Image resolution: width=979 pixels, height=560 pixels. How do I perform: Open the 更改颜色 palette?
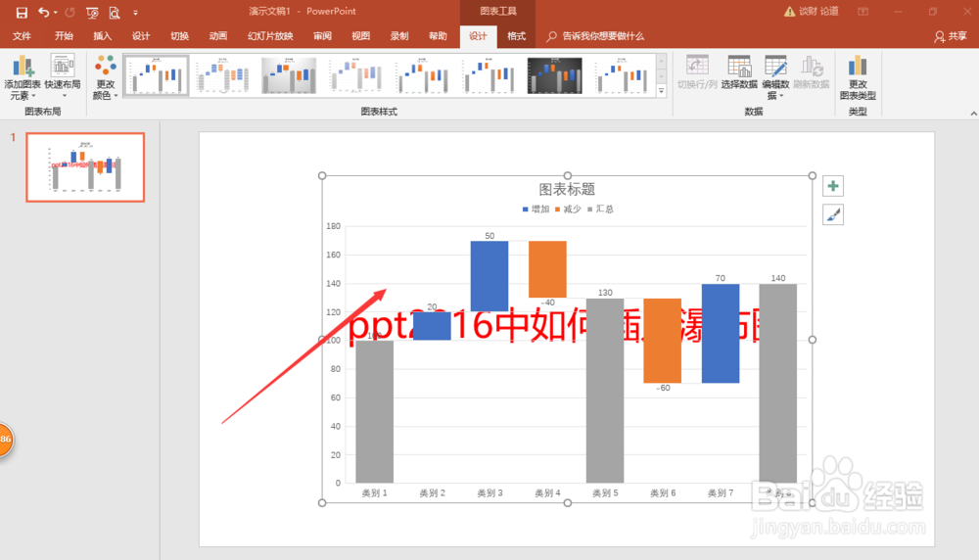click(105, 77)
